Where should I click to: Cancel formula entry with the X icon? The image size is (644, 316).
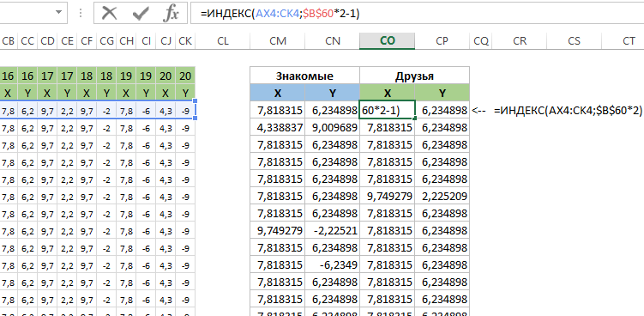click(109, 14)
